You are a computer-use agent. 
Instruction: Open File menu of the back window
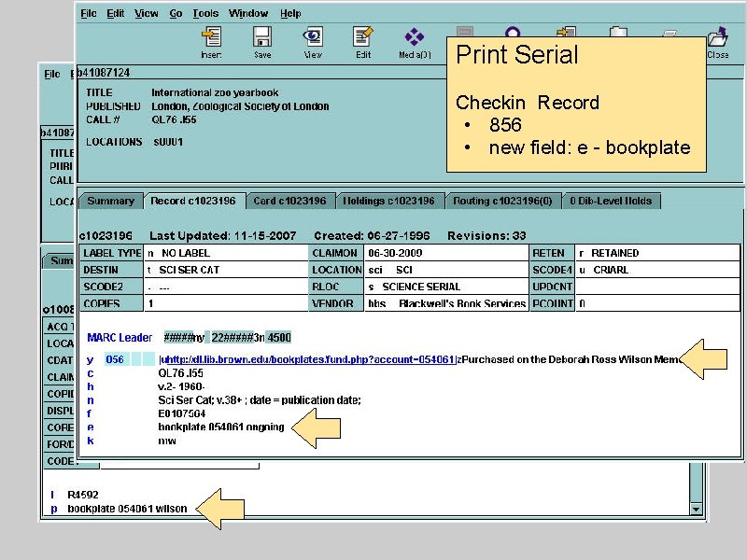[52, 74]
